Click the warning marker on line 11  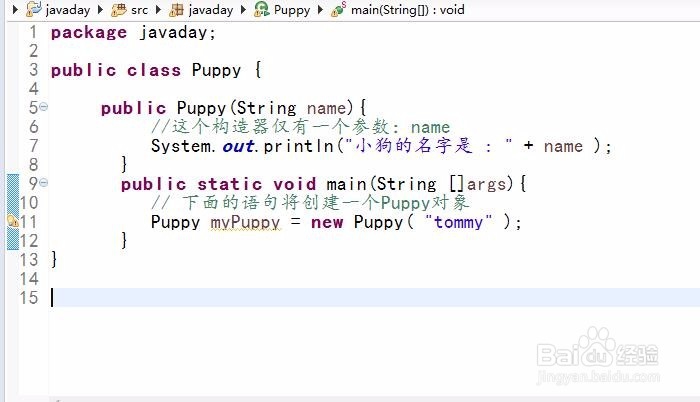(12, 221)
